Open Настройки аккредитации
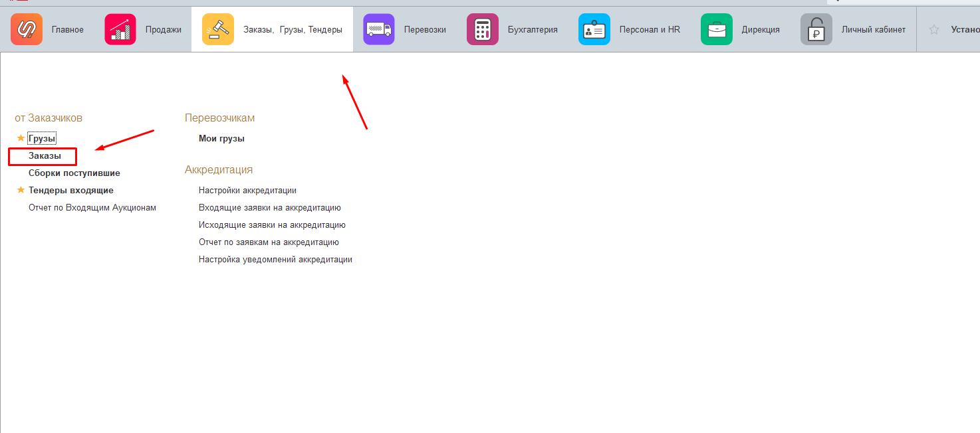The width and height of the screenshot is (980, 433). click(247, 191)
